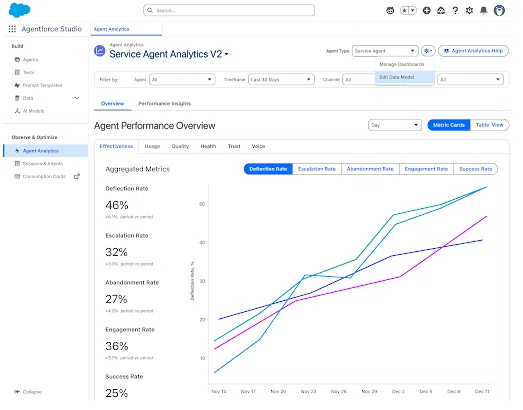
Task: Open the Day granularity dropdown
Action: 395,125
